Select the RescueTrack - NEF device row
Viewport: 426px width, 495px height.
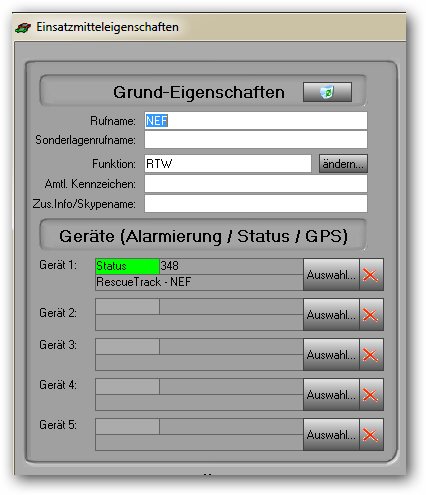tap(199, 282)
